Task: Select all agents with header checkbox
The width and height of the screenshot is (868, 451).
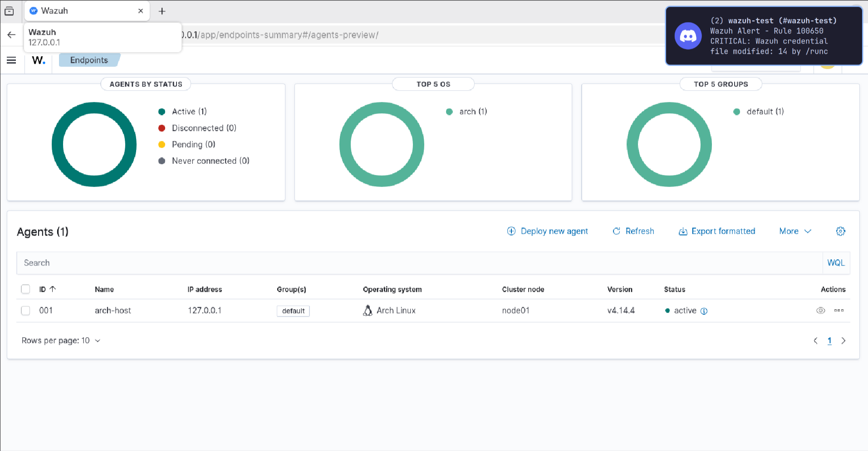Action: click(x=25, y=289)
